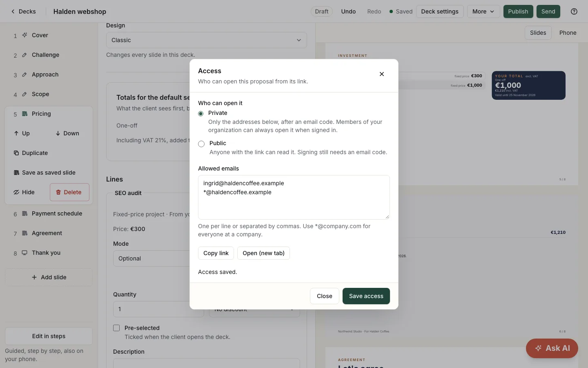Click the library icon beside Pricing slide
This screenshot has height=368, width=588.
[24, 114]
